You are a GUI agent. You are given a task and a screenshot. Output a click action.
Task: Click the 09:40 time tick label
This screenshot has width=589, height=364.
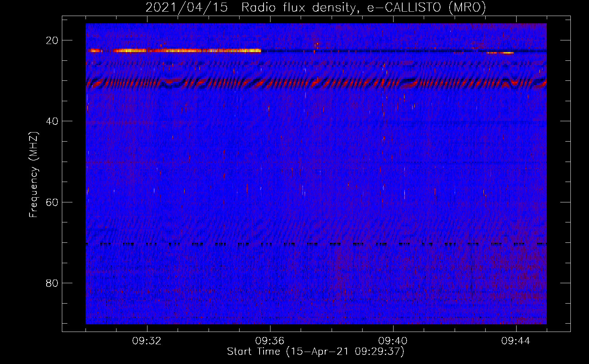point(393,341)
